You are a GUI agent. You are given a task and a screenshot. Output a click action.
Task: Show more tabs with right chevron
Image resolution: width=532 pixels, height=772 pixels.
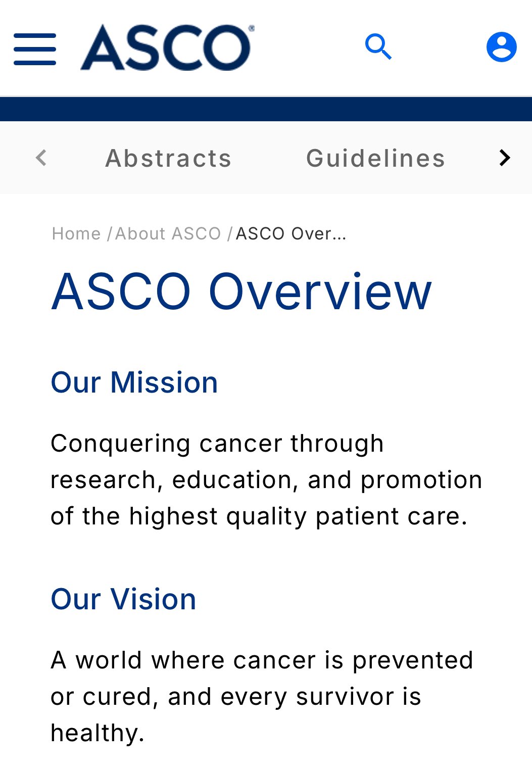click(504, 158)
